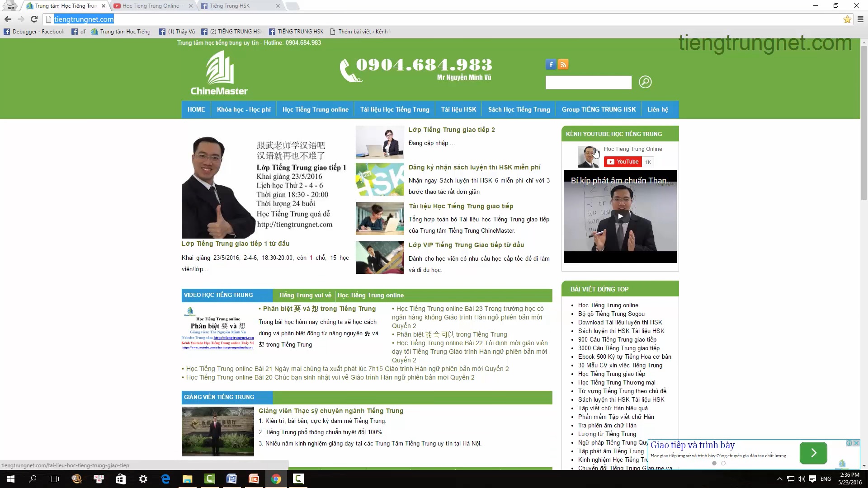The image size is (868, 488).
Task: Open the Lớp Tiếng Trung giao tiếp 2 link
Action: 451,130
